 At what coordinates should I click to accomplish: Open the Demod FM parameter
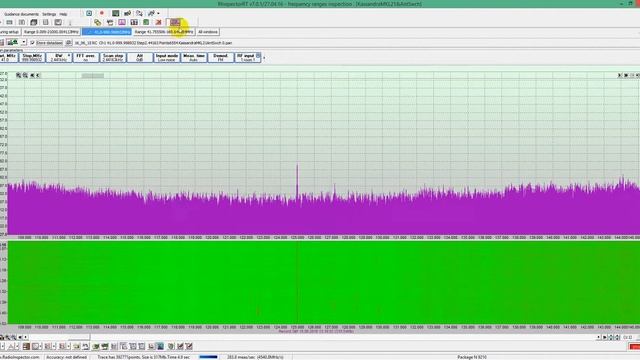click(220, 58)
